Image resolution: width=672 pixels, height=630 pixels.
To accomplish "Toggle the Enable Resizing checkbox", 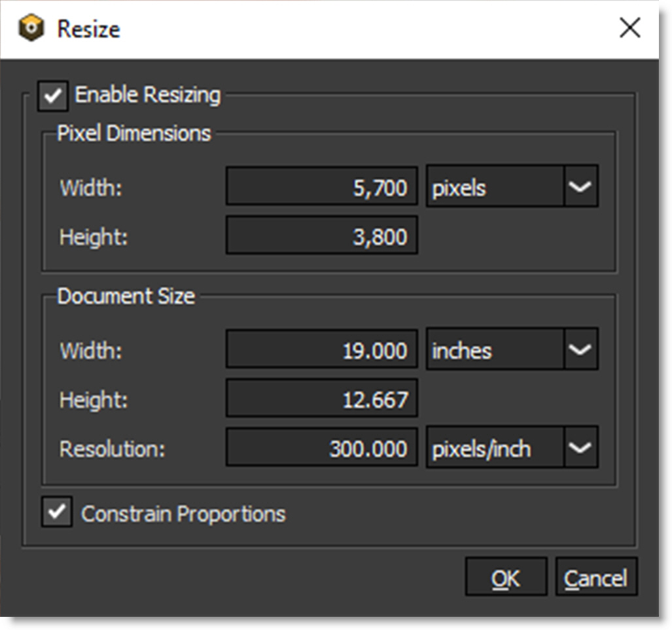I will 53,96.
